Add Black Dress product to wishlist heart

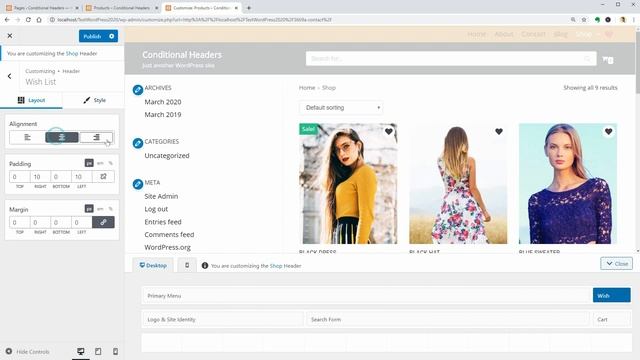pyautogui.click(x=389, y=131)
